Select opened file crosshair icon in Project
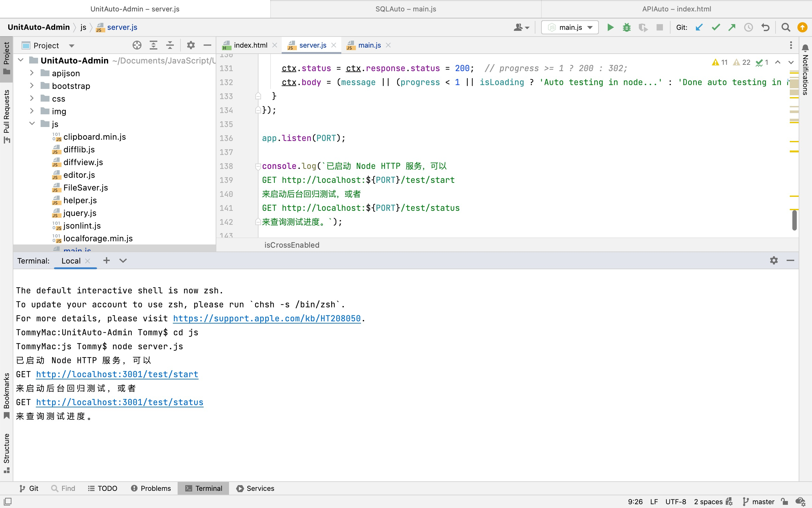Screen dimensions: 812x508 click(137, 45)
